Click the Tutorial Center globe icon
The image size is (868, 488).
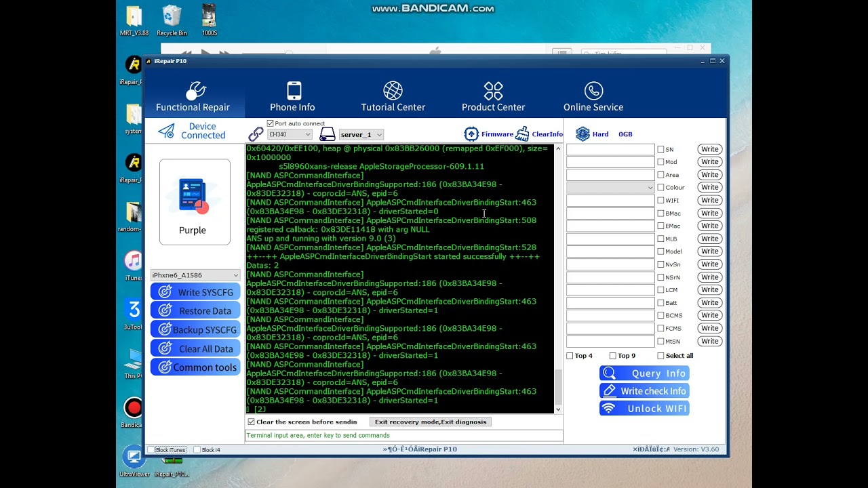pyautogui.click(x=393, y=90)
